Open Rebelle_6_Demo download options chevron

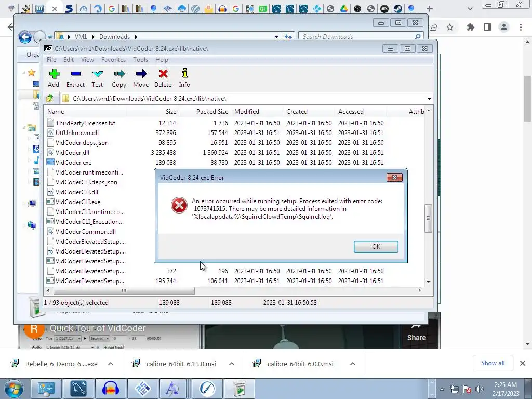[x=111, y=364]
